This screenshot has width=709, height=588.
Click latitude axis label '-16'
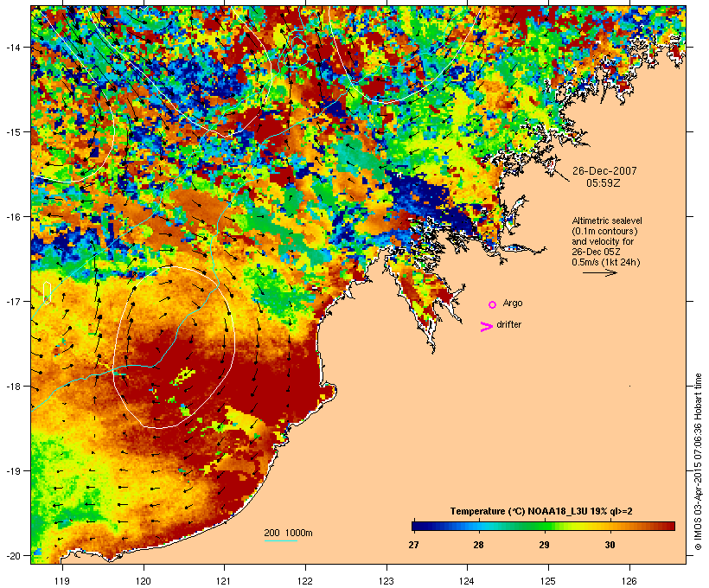[13, 217]
